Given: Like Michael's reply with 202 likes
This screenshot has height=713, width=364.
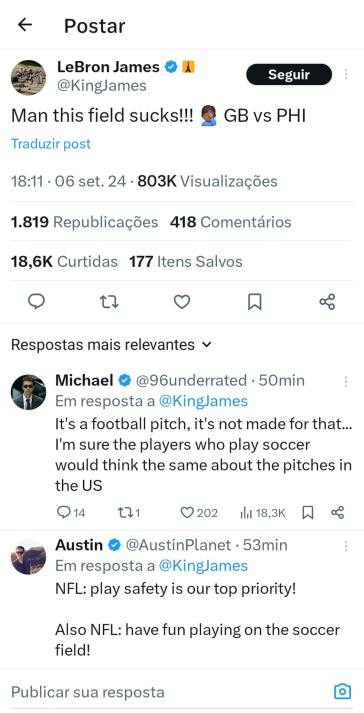Looking at the screenshot, I should [x=199, y=513].
